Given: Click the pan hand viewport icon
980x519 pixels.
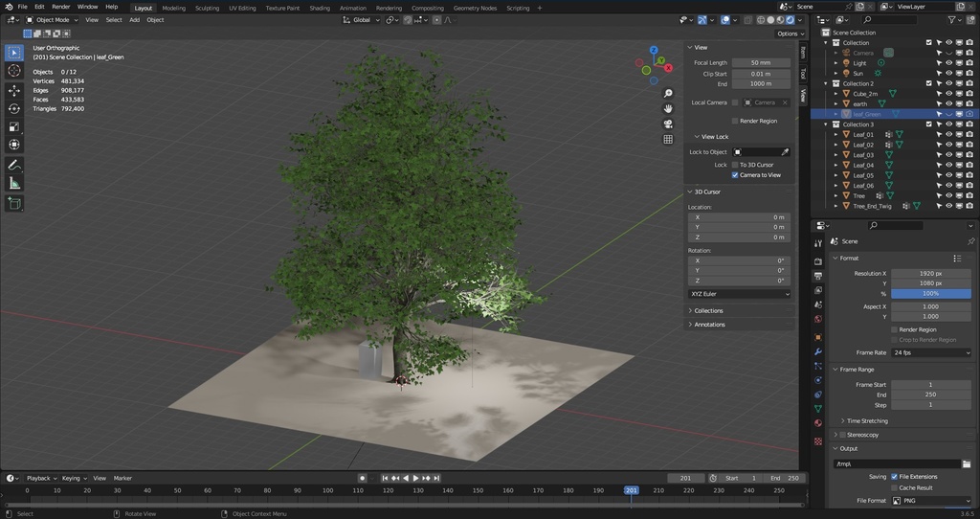Looking at the screenshot, I should point(668,109).
